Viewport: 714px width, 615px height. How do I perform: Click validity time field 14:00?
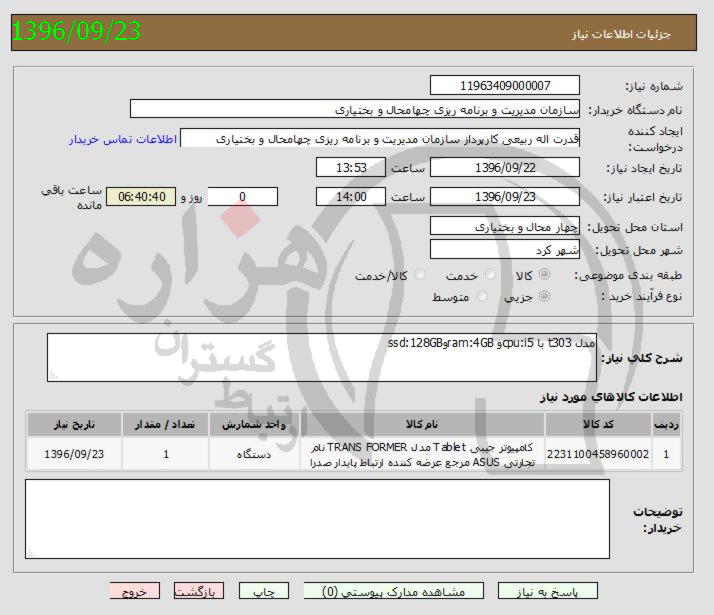(x=351, y=197)
